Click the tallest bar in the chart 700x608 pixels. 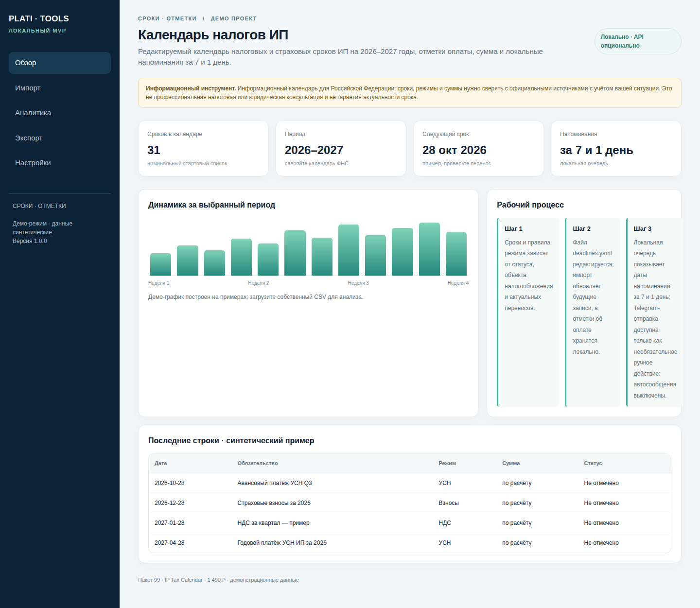click(429, 249)
